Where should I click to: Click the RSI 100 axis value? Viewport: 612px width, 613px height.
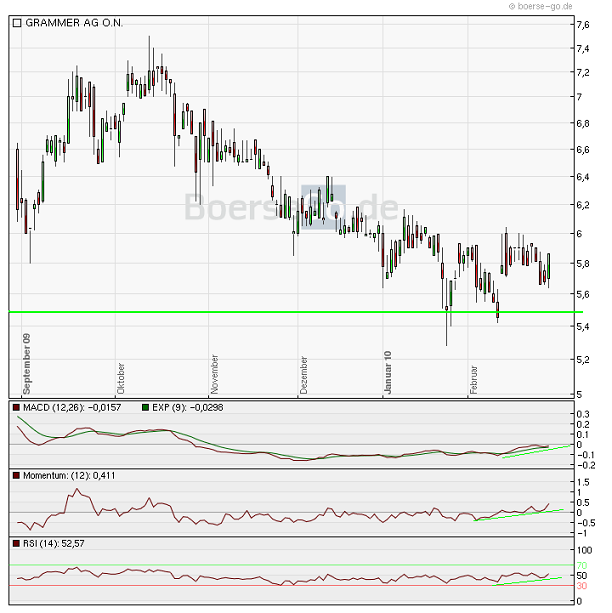[x=585, y=550]
